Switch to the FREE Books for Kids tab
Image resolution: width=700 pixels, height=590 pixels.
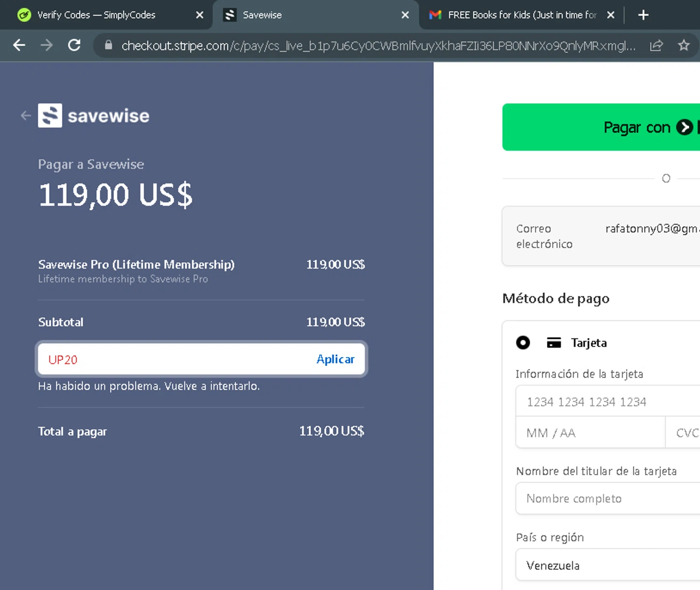tap(522, 15)
